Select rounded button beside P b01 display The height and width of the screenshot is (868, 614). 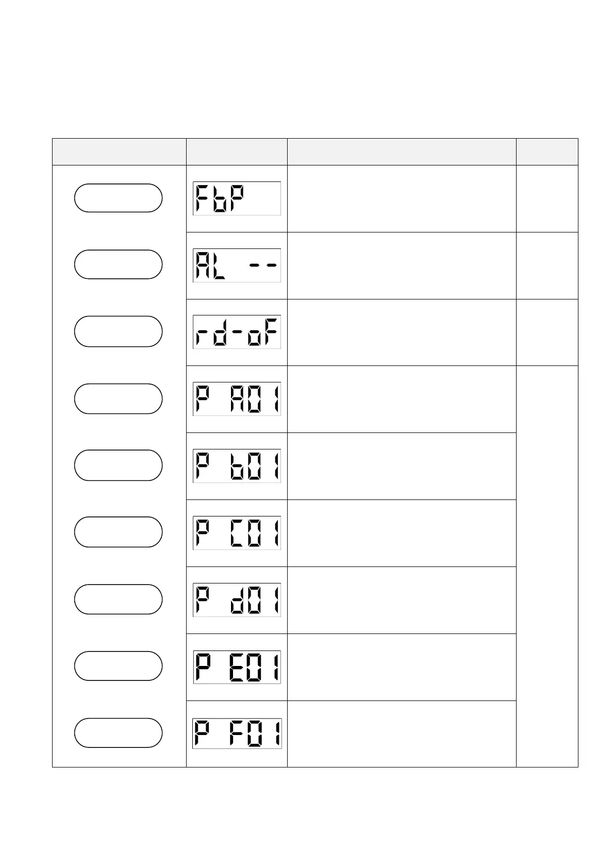tap(119, 465)
